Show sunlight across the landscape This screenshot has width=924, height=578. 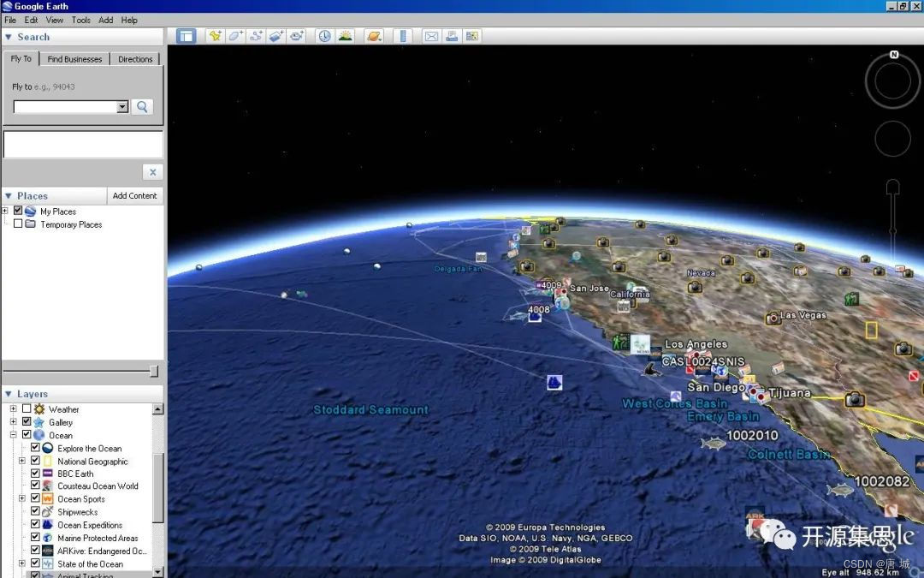346,36
